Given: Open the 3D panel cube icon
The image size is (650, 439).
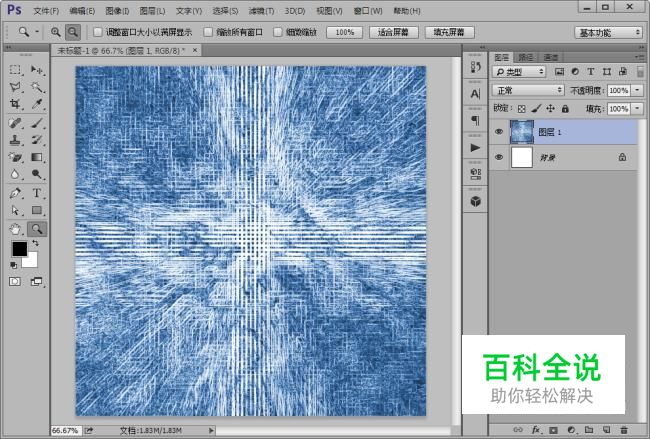Looking at the screenshot, I should pyautogui.click(x=475, y=201).
